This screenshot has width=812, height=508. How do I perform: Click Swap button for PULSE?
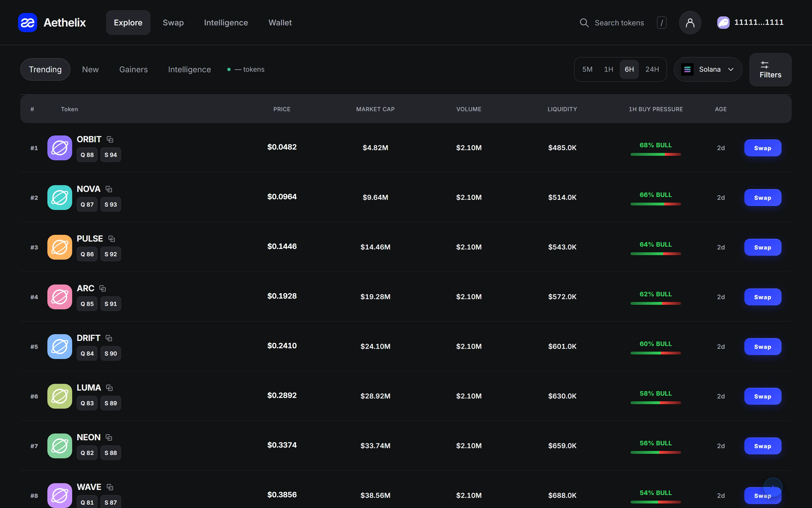(763, 247)
